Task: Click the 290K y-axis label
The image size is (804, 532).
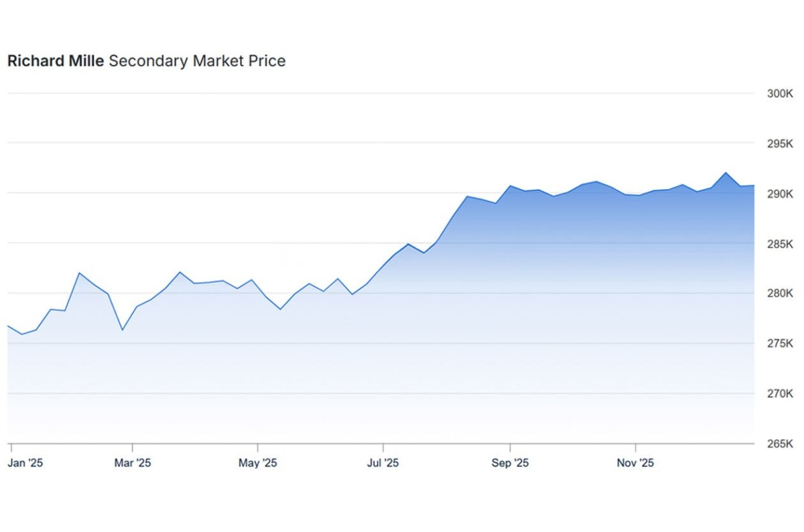Action: 780,194
